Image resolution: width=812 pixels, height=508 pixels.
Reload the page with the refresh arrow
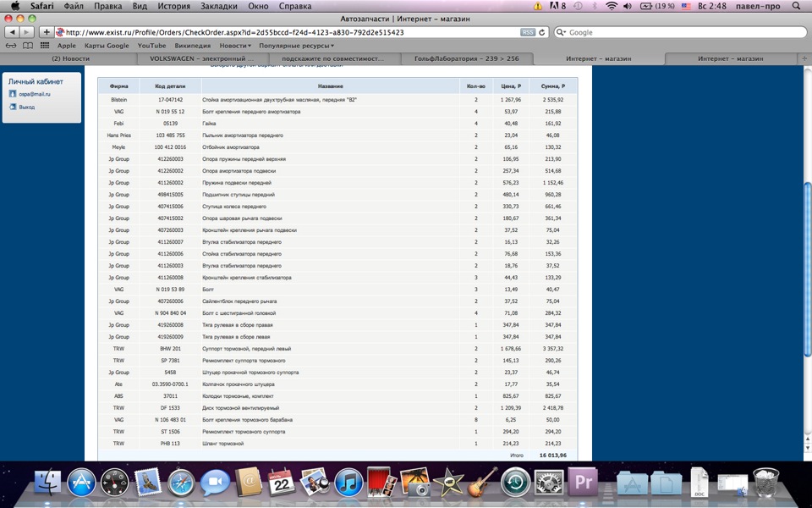click(542, 32)
